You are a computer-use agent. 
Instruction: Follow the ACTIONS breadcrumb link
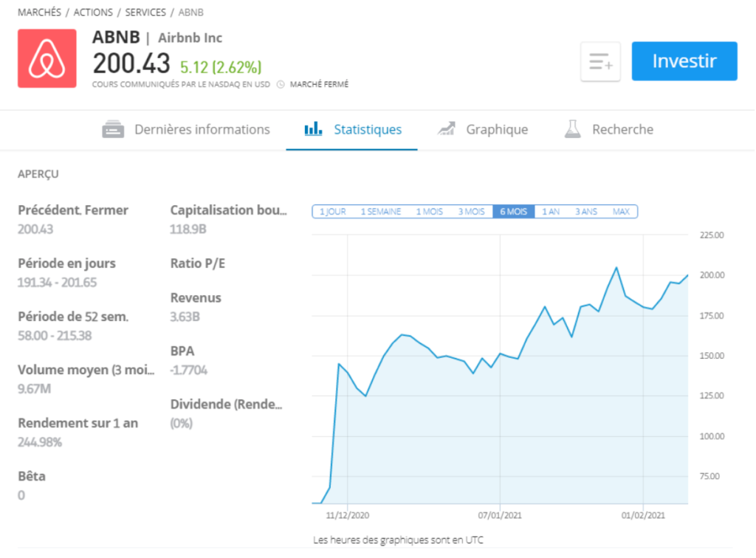(x=93, y=12)
